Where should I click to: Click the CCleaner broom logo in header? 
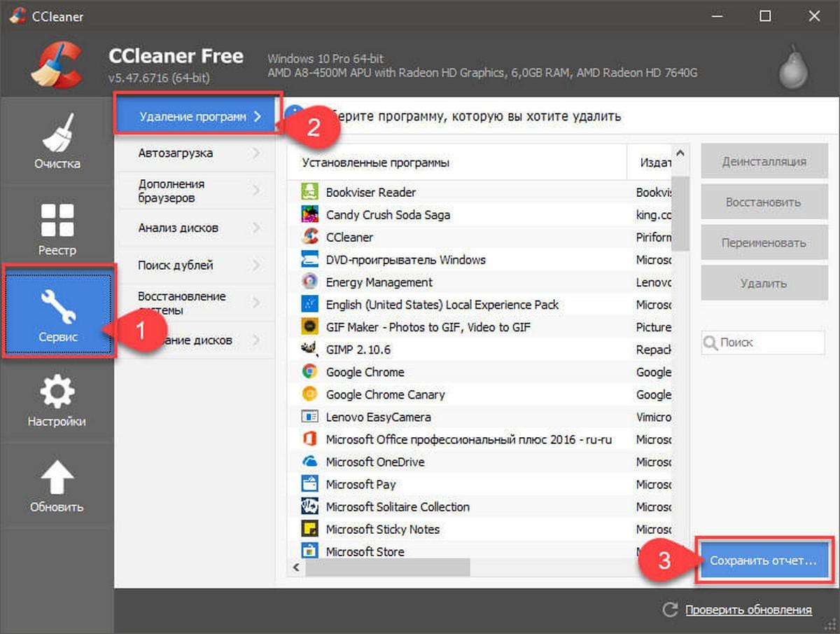pos(57,64)
